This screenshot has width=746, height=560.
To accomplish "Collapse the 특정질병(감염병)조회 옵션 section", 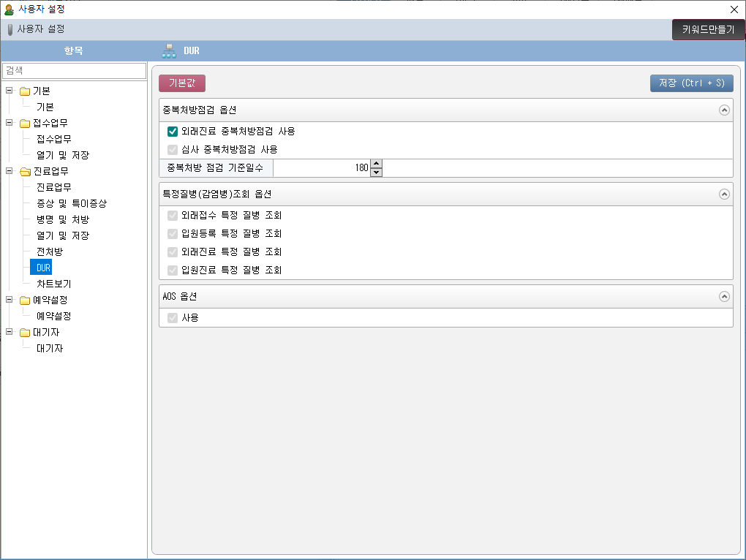I will tap(724, 194).
